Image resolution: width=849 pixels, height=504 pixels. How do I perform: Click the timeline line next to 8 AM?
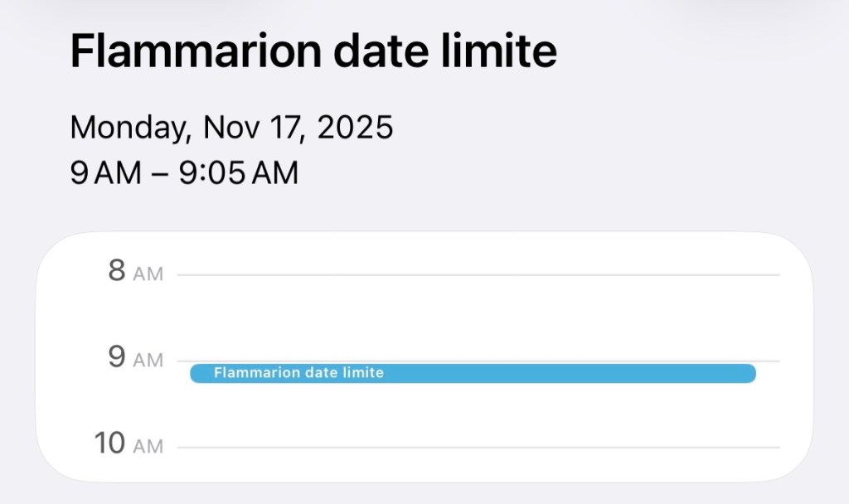point(481,273)
